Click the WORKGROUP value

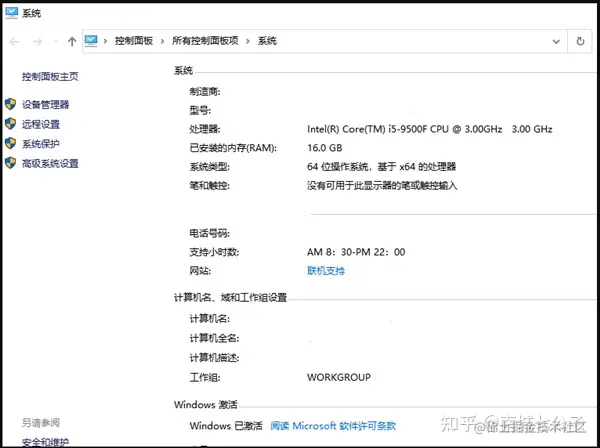coord(339,378)
